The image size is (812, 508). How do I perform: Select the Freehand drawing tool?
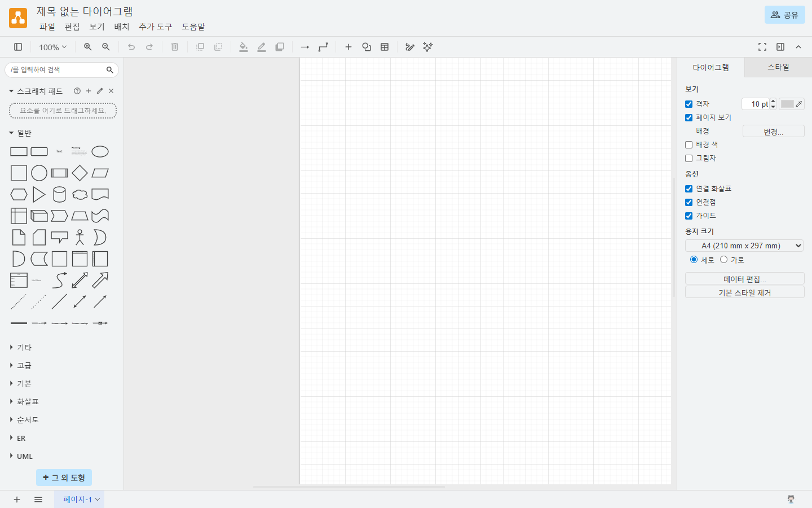410,47
